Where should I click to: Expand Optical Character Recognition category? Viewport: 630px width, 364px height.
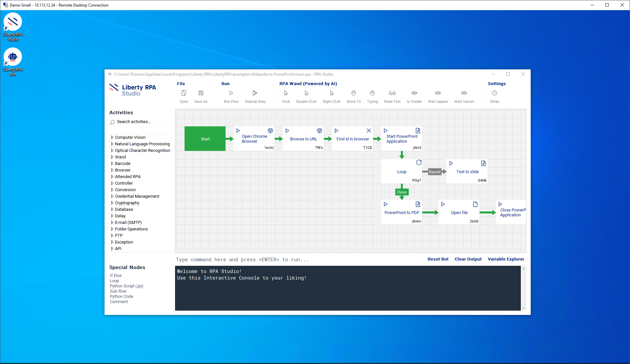point(112,151)
